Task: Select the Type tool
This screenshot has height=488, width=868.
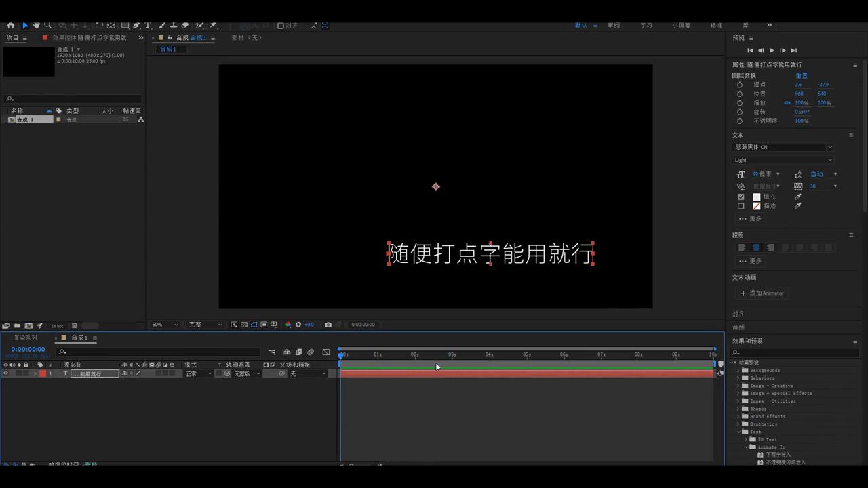Action: (x=148, y=25)
